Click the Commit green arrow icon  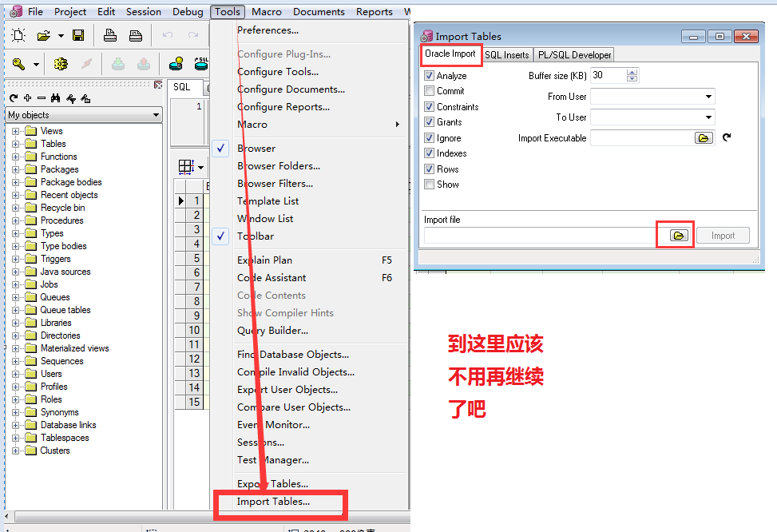118,64
